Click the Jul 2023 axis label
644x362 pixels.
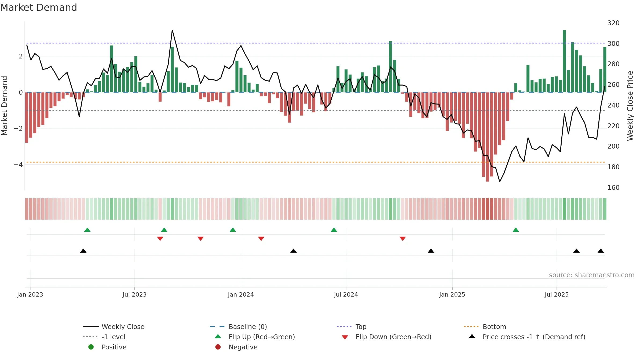point(135,295)
